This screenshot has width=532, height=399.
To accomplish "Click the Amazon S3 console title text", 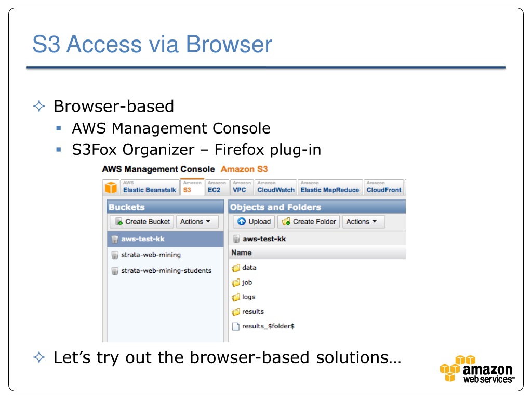I will tap(244, 169).
